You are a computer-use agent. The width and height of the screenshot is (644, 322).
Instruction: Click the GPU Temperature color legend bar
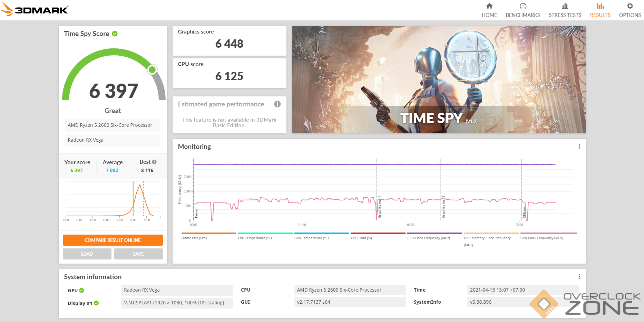pyautogui.click(x=322, y=234)
